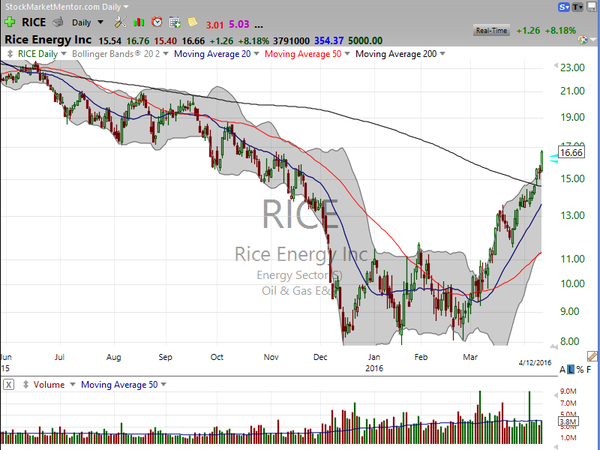Click the cyan last-price arrow marker

[x=553, y=158]
